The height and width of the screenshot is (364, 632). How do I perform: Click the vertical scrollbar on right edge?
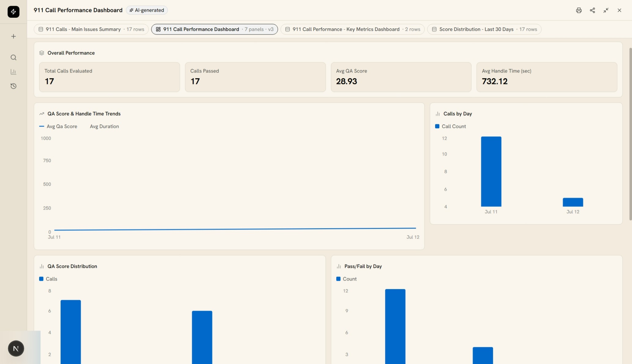pos(630,134)
